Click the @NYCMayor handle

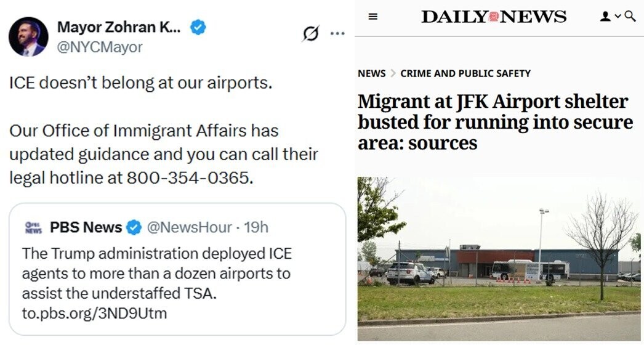click(x=100, y=47)
